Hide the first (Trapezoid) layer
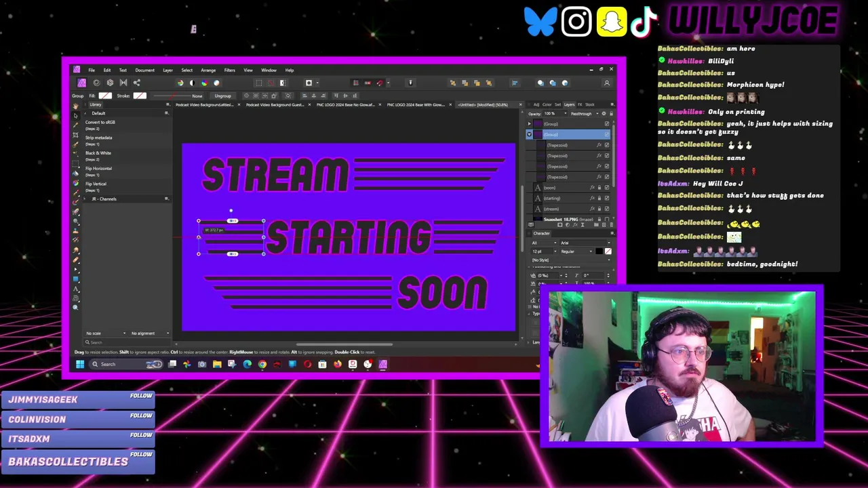The height and width of the screenshot is (488, 868). point(607,145)
